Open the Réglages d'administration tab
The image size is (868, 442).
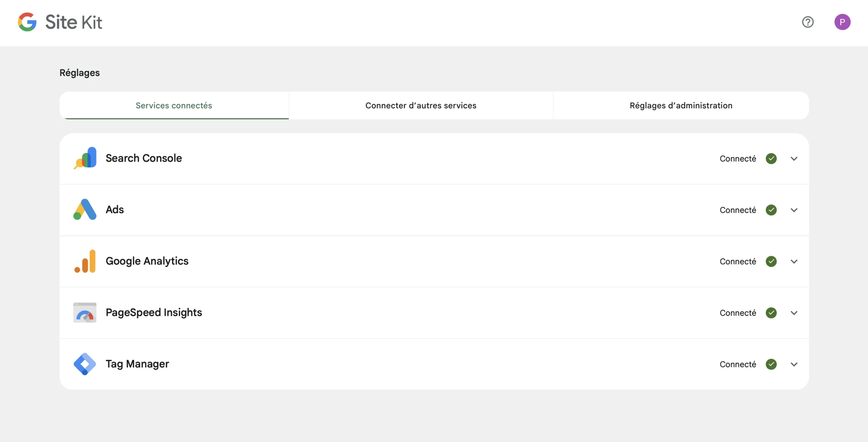point(681,105)
